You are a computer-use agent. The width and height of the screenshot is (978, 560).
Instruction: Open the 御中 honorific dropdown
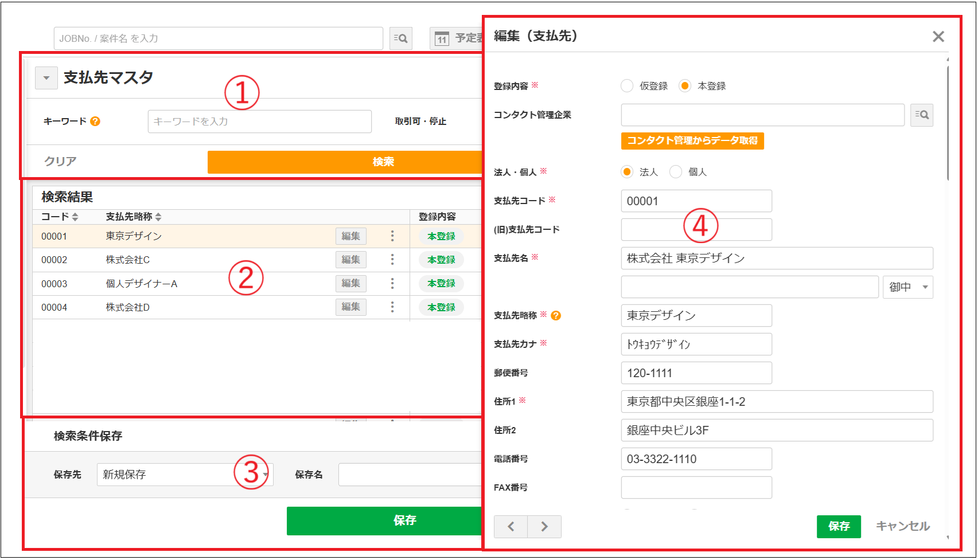908,287
